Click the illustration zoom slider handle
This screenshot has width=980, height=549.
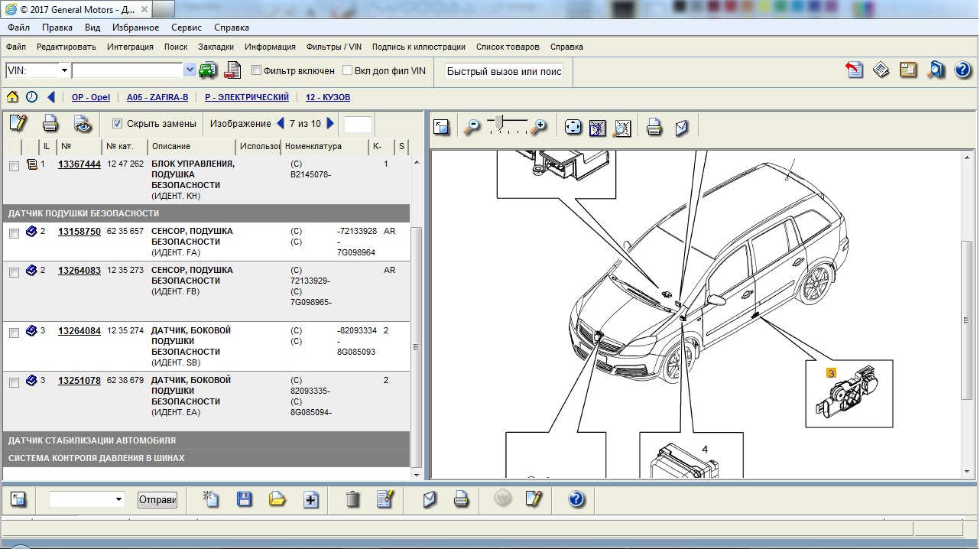[499, 122]
